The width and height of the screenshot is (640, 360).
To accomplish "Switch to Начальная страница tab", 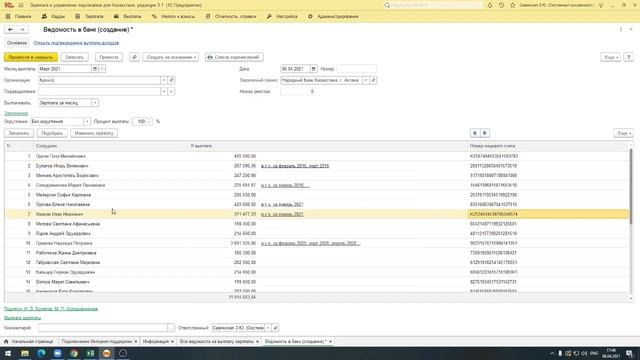I will pos(29,341).
